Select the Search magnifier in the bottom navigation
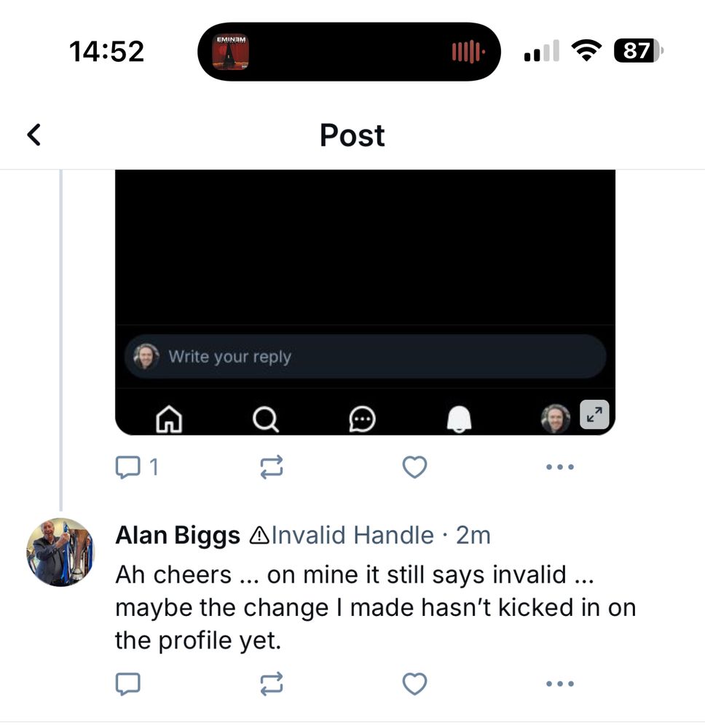This screenshot has height=728, width=705. coord(267,419)
